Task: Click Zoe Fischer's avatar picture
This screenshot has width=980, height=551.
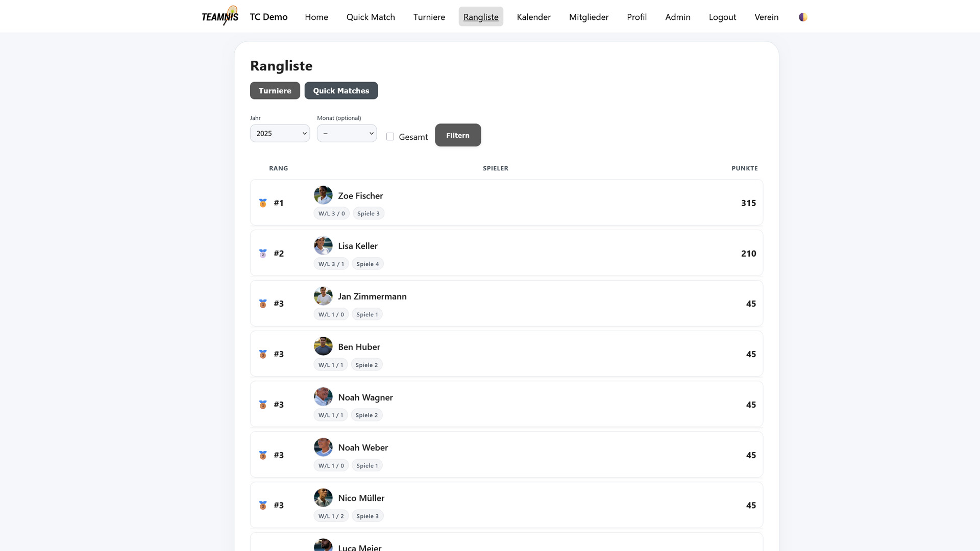Action: tap(323, 195)
